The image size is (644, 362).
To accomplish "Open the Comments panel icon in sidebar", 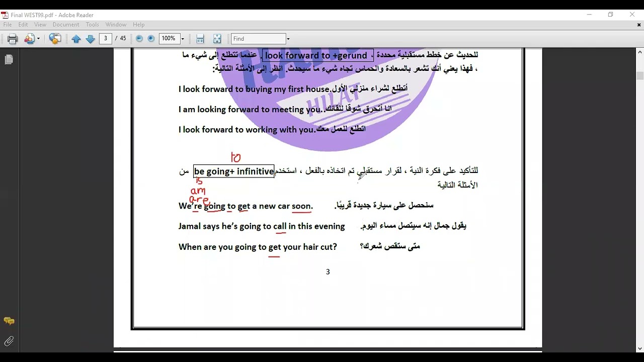I will (9, 321).
